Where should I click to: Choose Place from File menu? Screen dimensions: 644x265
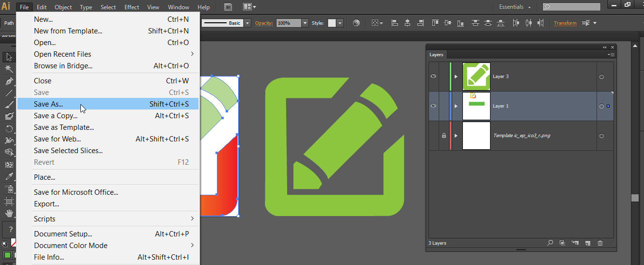click(107, 177)
